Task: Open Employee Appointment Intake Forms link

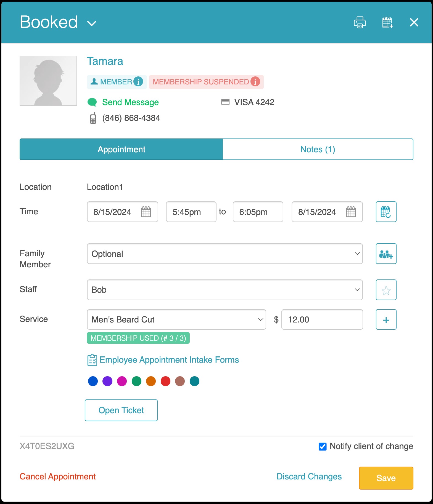Action: (x=169, y=360)
